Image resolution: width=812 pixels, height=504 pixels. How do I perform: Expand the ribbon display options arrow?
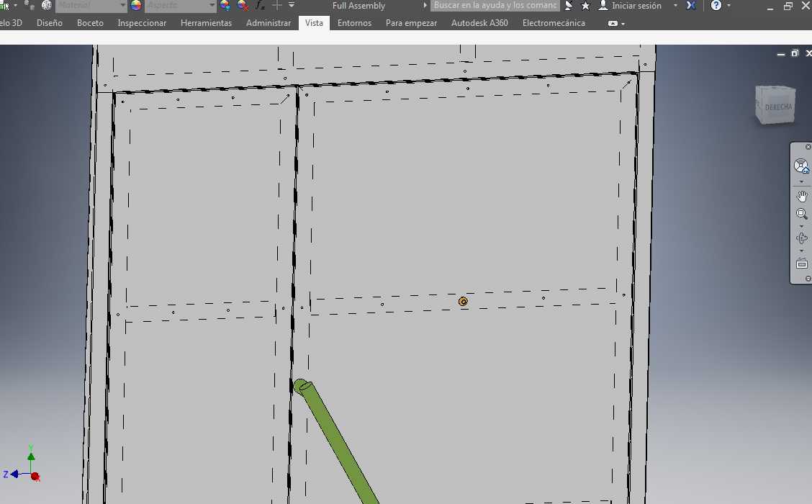point(623,24)
